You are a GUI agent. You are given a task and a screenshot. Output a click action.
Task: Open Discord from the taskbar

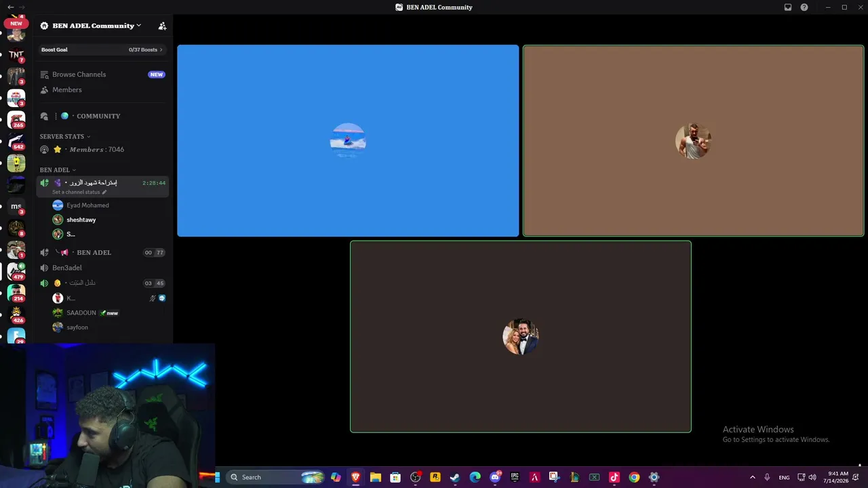(495, 477)
